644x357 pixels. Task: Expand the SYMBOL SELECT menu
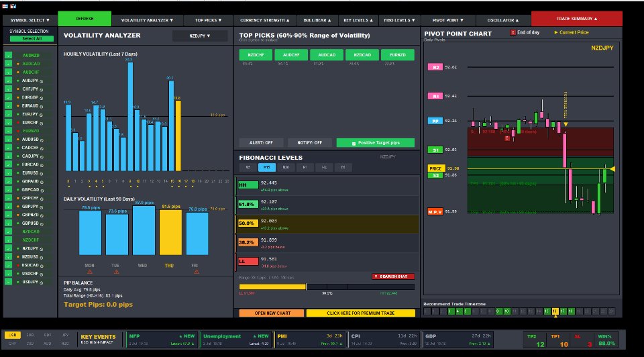click(x=30, y=20)
